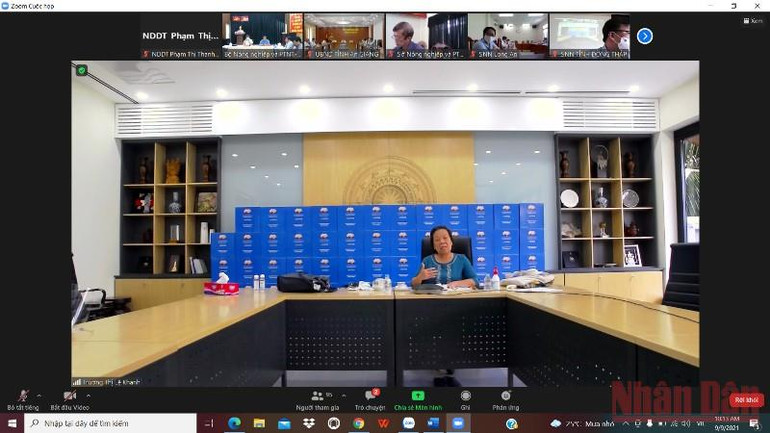
Task: Show next participants with blue arrow
Action: [x=645, y=36]
